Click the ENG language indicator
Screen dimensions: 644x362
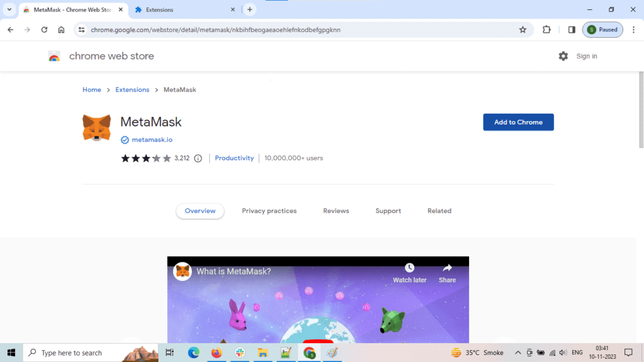(x=577, y=353)
